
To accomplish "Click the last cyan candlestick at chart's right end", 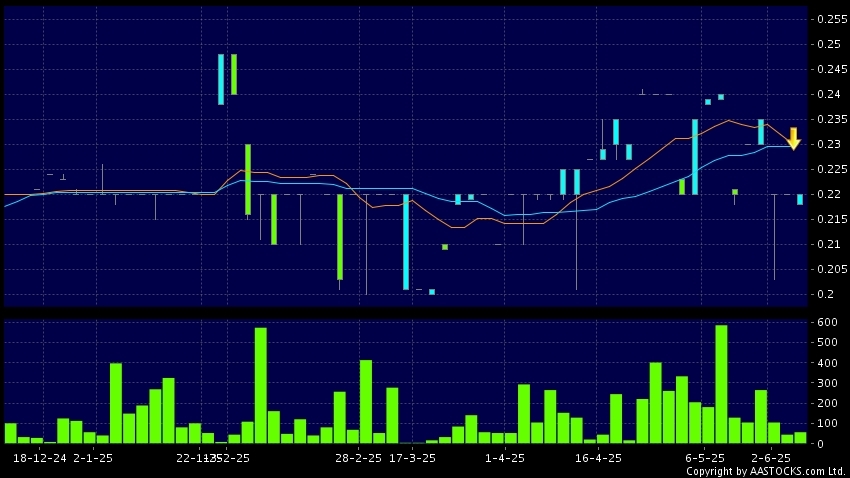I will (x=800, y=199).
